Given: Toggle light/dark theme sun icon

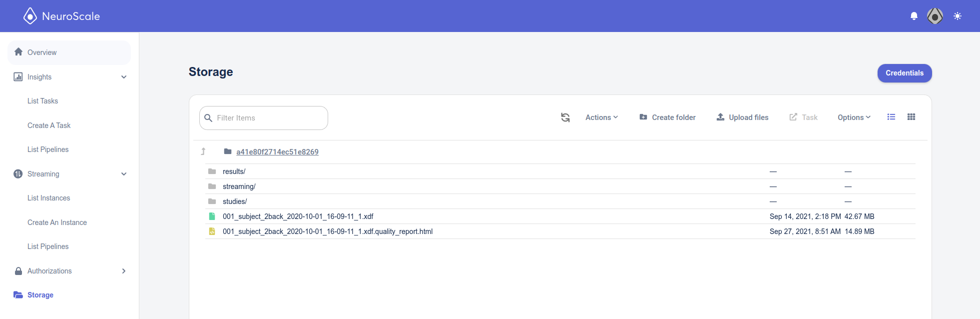Looking at the screenshot, I should [x=958, y=16].
